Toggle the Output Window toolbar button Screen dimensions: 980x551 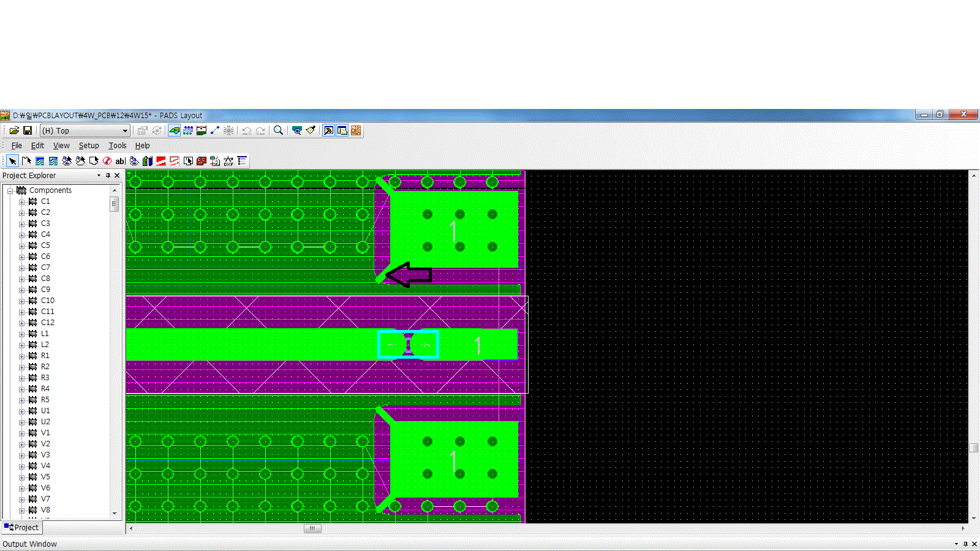[x=342, y=130]
